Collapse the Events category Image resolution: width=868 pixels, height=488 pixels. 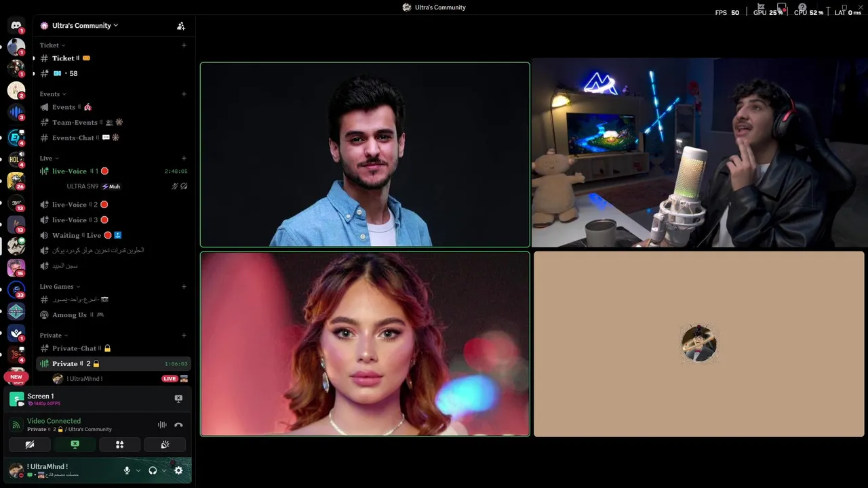[53, 94]
